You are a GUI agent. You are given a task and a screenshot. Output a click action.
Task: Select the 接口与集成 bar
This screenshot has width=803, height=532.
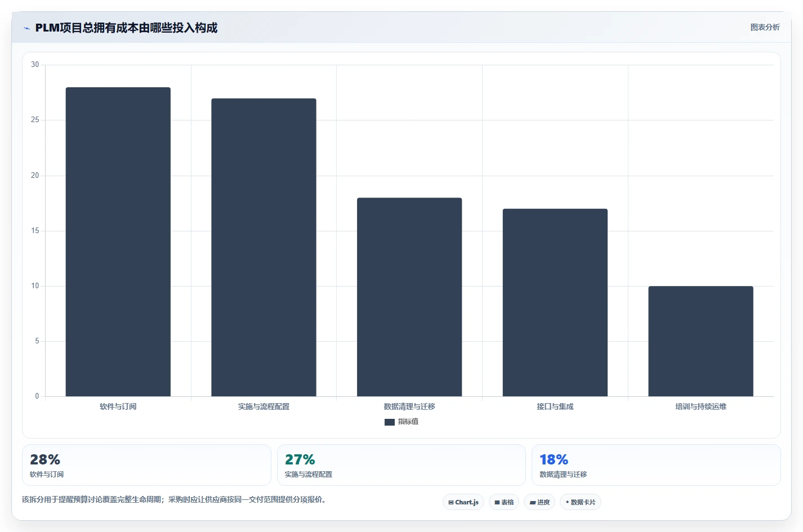555,303
